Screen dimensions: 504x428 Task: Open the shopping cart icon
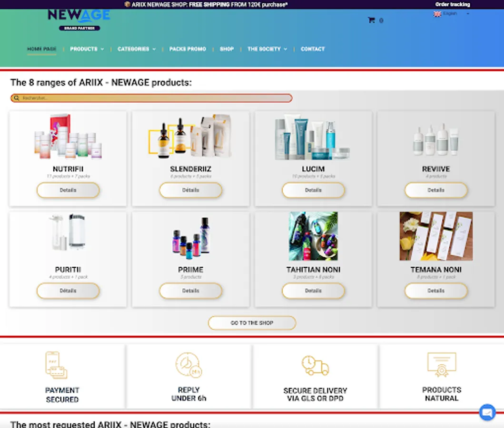click(x=371, y=20)
